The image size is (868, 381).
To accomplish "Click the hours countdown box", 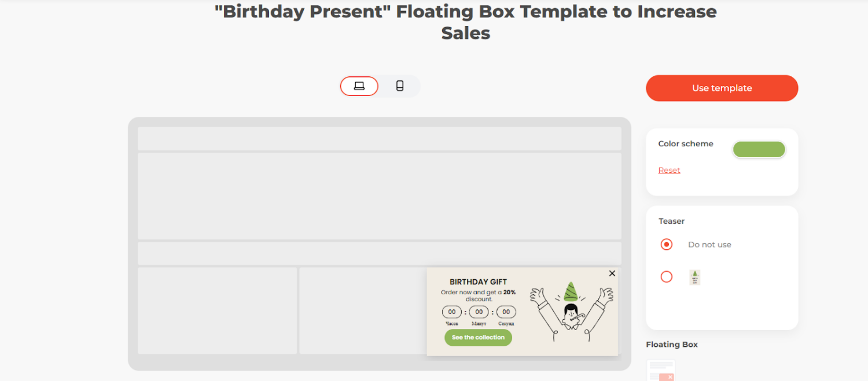I will coord(452,312).
